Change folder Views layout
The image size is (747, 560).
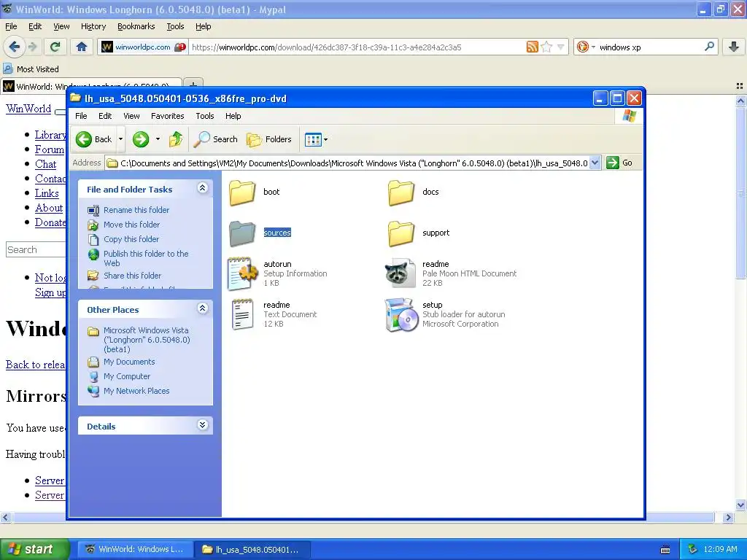313,139
